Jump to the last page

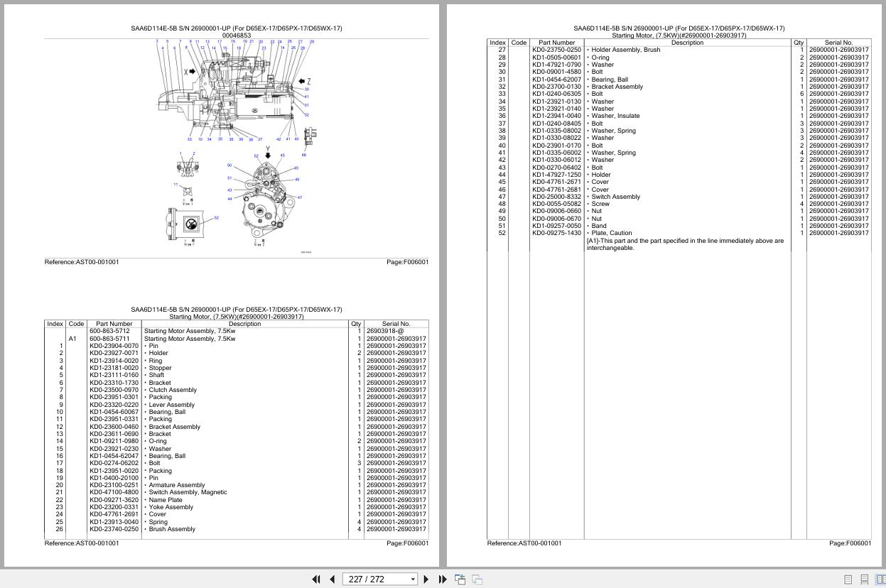point(443,579)
